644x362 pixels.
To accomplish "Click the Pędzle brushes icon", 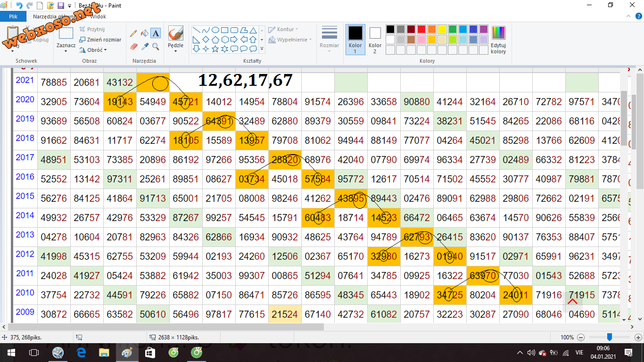I will point(175,33).
